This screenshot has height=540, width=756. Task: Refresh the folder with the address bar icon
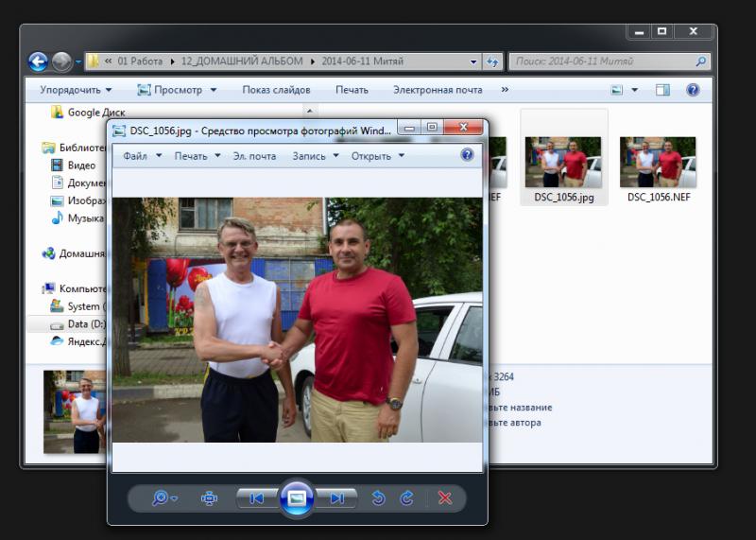tap(492, 61)
